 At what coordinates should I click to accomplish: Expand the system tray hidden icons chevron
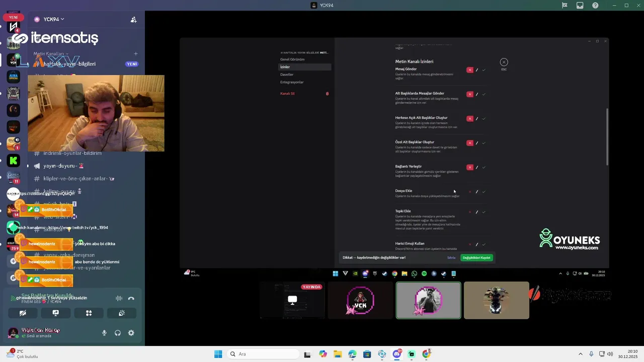pyautogui.click(x=580, y=354)
